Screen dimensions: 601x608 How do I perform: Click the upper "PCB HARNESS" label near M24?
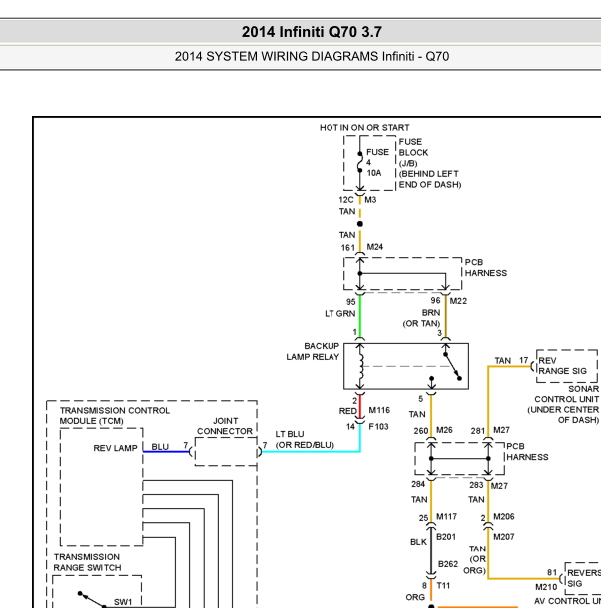click(x=485, y=268)
